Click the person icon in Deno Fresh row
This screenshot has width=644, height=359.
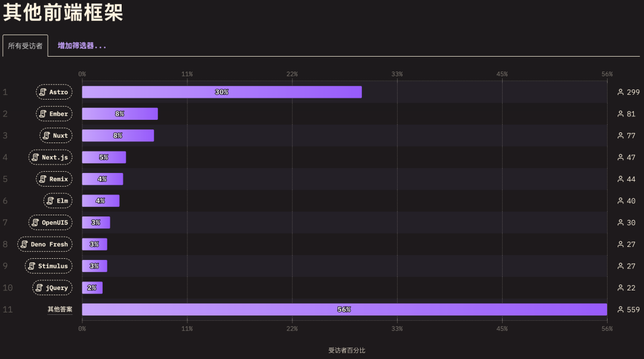pos(621,245)
